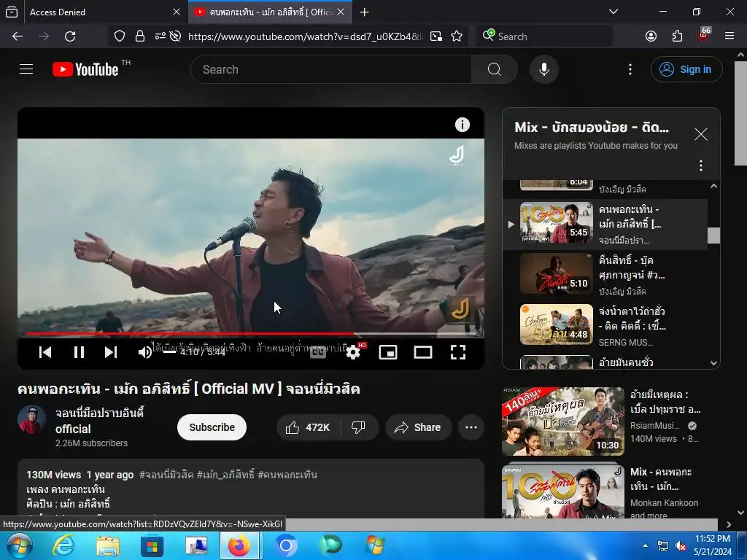
Task: Open File Explorer from taskbar
Action: (108, 545)
